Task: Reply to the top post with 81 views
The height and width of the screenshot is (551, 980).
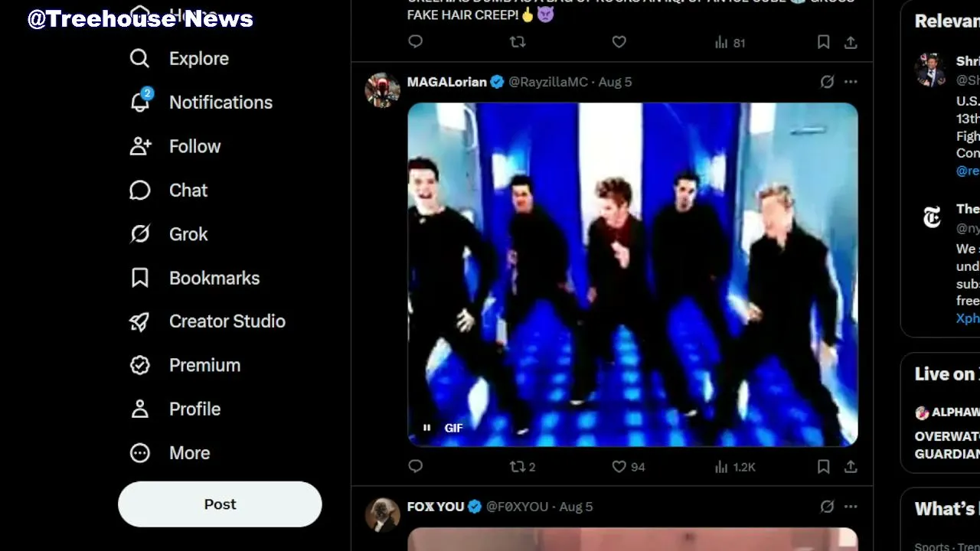Action: point(416,42)
